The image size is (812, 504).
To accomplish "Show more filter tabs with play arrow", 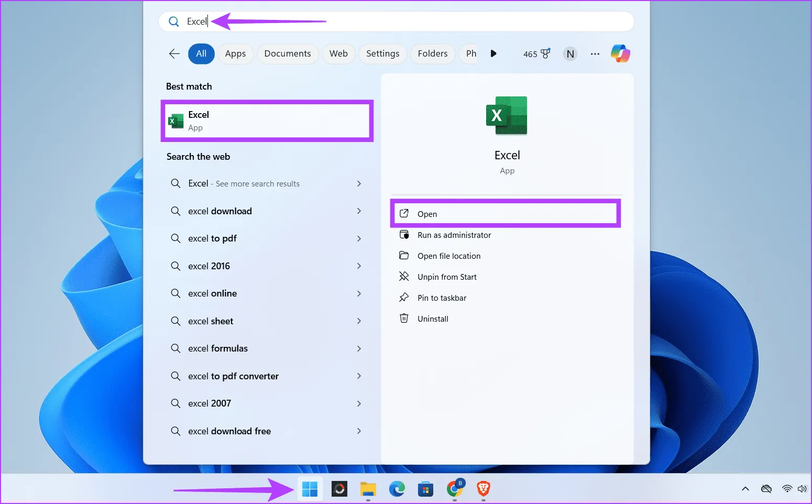I will (x=493, y=53).
